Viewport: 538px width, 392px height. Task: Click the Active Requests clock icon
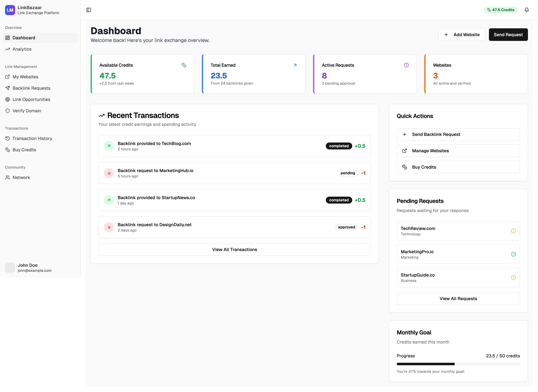(x=406, y=65)
